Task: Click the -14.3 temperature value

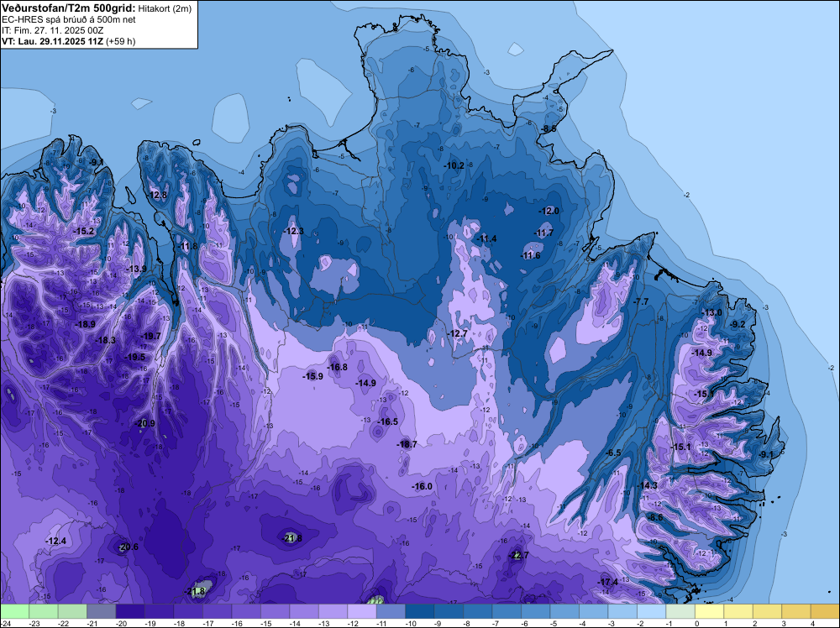Action: [x=647, y=485]
